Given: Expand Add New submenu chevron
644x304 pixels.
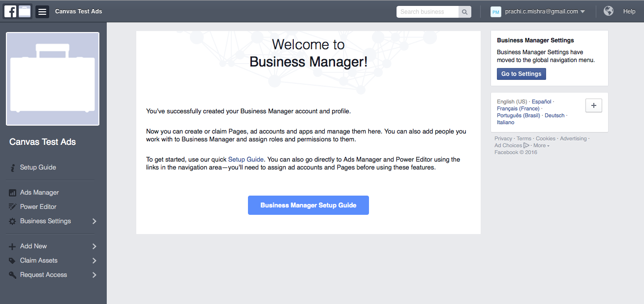Looking at the screenshot, I should (x=94, y=246).
